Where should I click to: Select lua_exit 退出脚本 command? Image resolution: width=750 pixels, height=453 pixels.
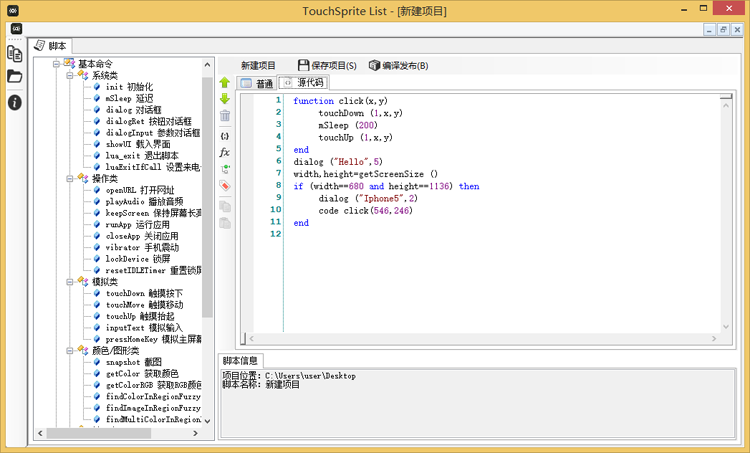tap(142, 155)
